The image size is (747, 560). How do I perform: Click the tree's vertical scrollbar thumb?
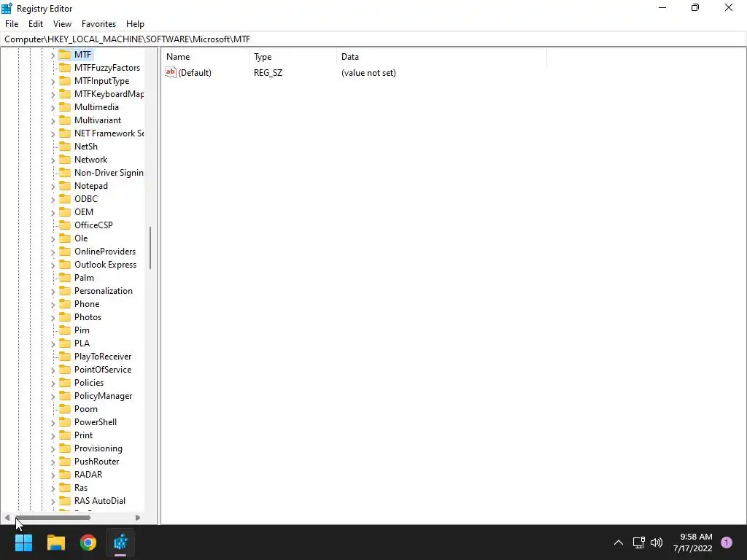click(x=150, y=248)
